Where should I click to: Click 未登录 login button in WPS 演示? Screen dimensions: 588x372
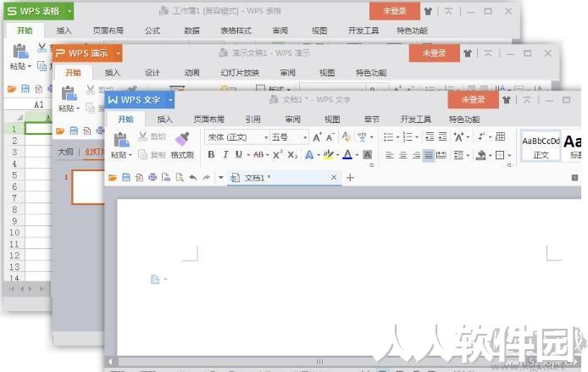coord(434,53)
